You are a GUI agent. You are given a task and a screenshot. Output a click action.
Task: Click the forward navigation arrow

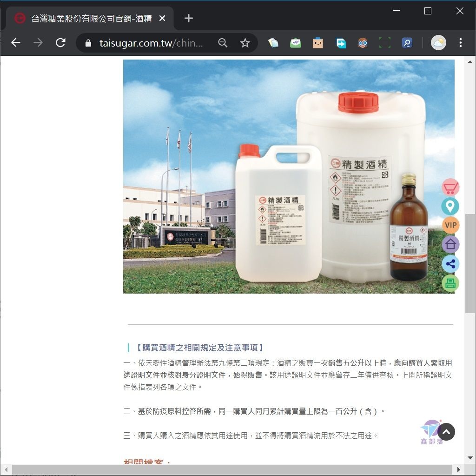tap(38, 43)
